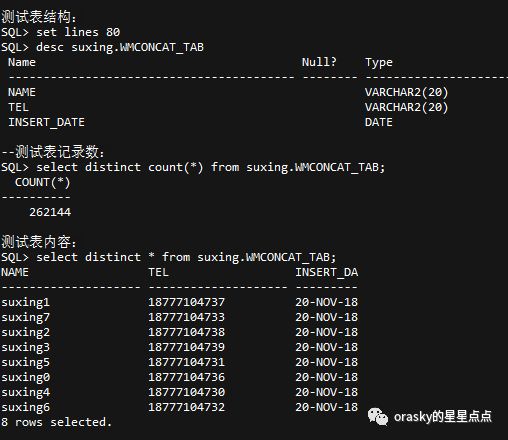The image size is (508, 440).
Task: Click the Type column header
Action: [379, 63]
